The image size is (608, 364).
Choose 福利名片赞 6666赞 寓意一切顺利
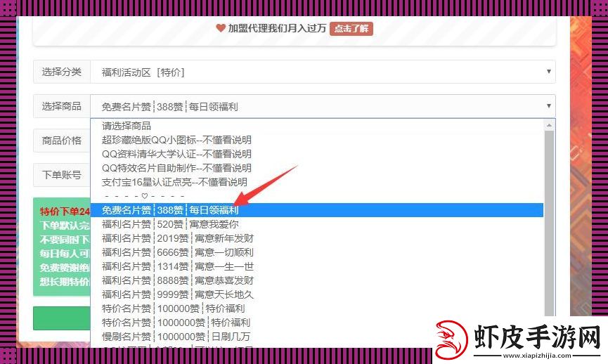point(317,252)
